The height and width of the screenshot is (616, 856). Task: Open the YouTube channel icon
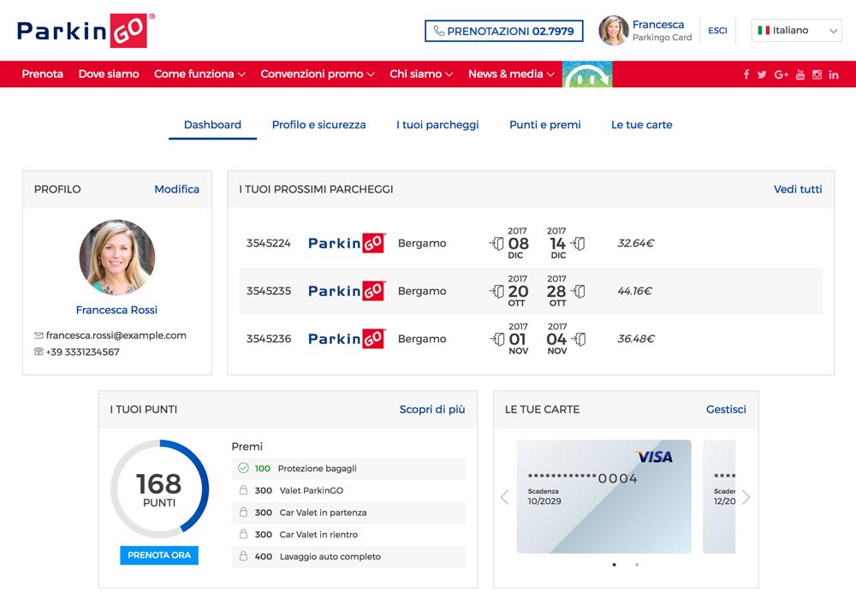click(x=800, y=74)
